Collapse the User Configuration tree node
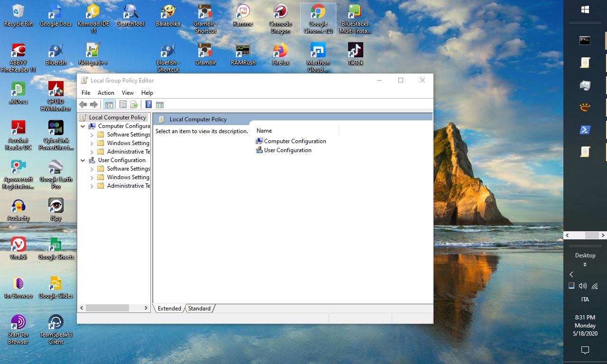This screenshot has height=364, width=607. tap(83, 160)
